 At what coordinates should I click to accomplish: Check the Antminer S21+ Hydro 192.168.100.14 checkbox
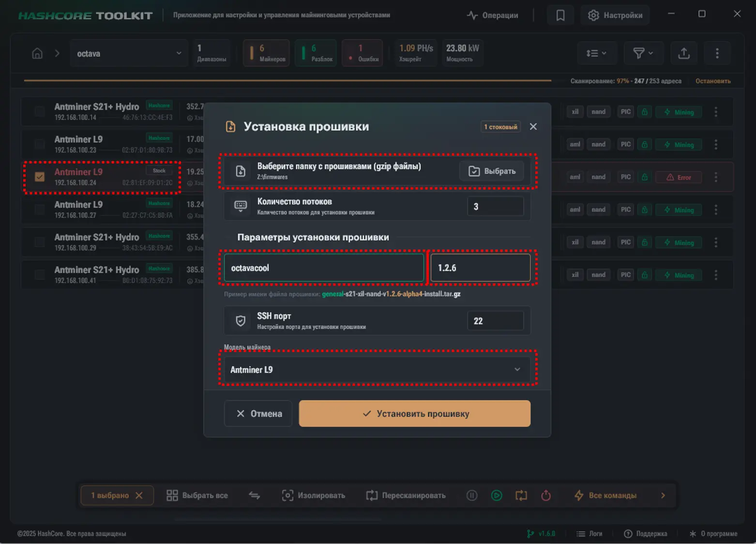point(40,112)
